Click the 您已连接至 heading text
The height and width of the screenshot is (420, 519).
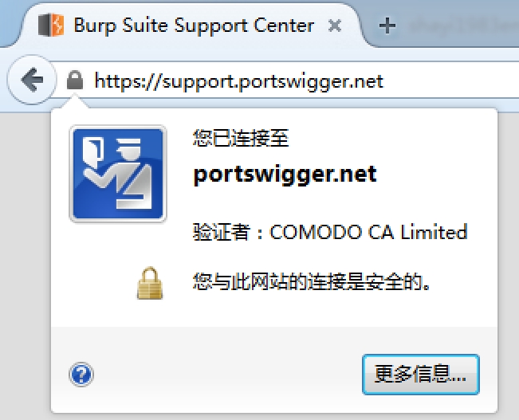coord(241,138)
